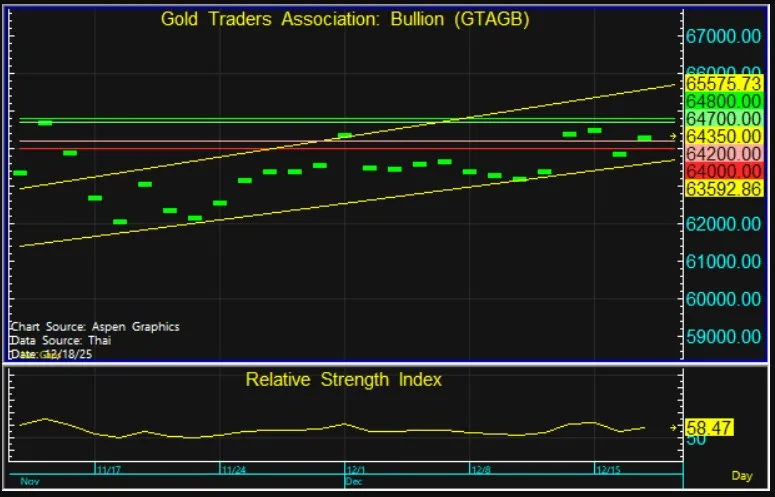Image resolution: width=775 pixels, height=497 pixels.
Task: Open the Day timeframe selector
Action: click(742, 475)
